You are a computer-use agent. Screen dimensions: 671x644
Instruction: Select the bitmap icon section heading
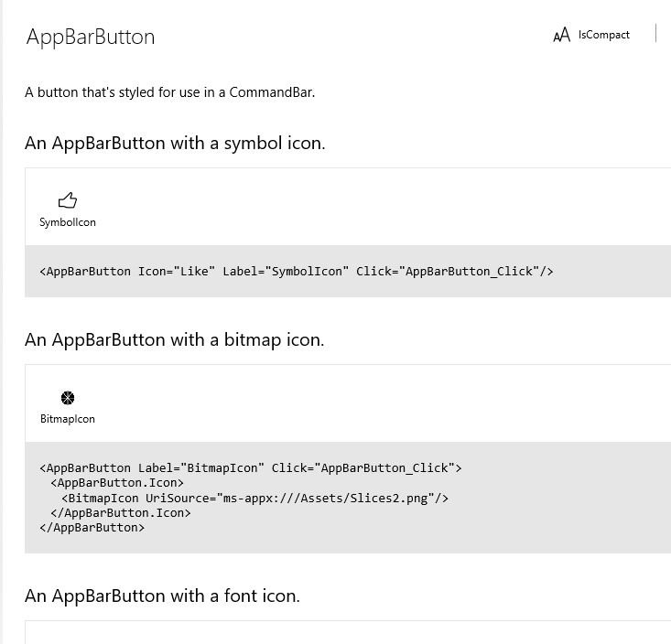[174, 339]
